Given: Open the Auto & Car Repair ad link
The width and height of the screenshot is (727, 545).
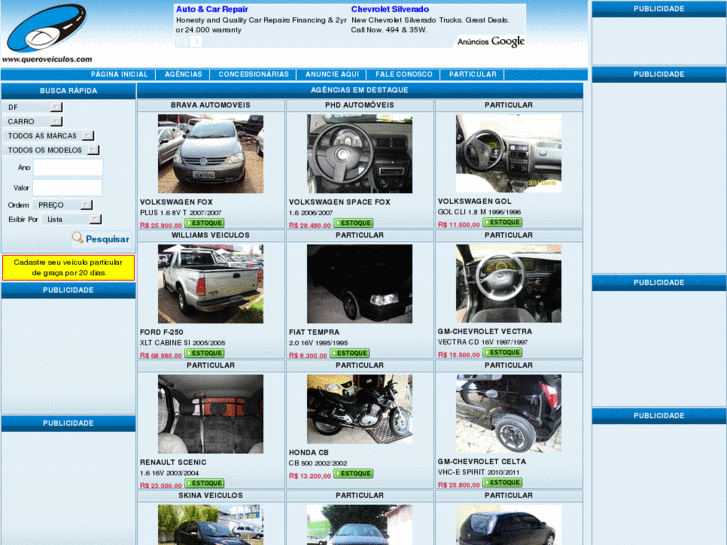Looking at the screenshot, I should click(212, 9).
